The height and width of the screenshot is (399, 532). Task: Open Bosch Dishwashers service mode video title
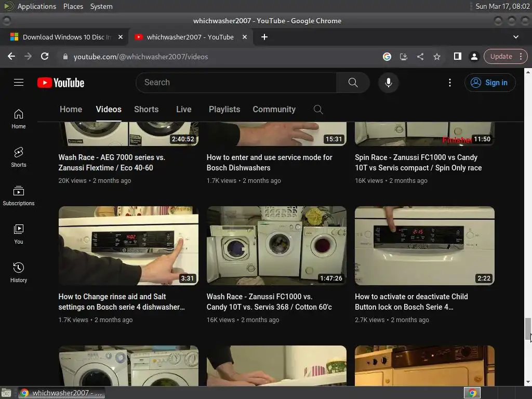click(270, 163)
